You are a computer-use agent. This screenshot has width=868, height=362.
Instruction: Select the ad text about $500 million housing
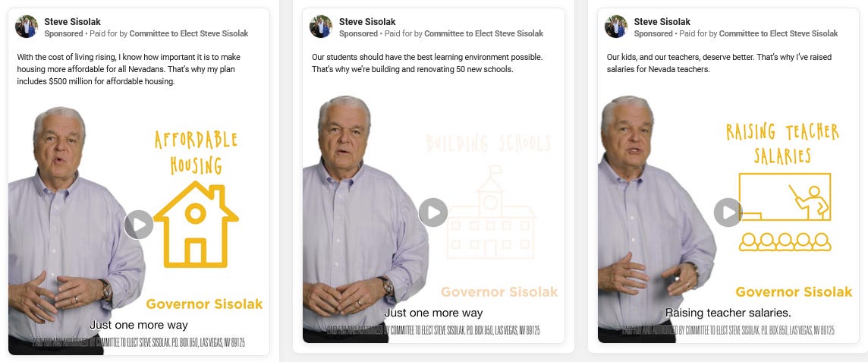129,69
